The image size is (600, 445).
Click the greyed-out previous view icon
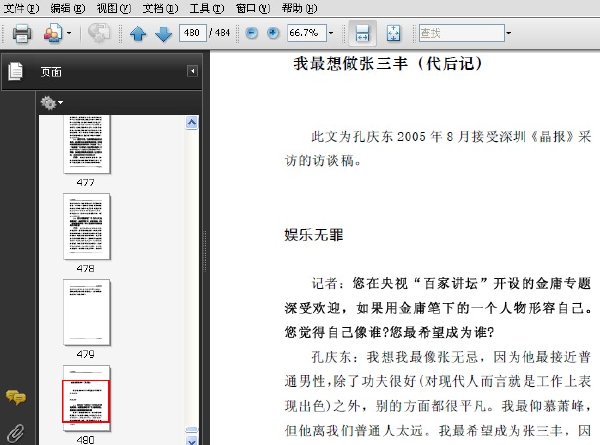(x=99, y=33)
